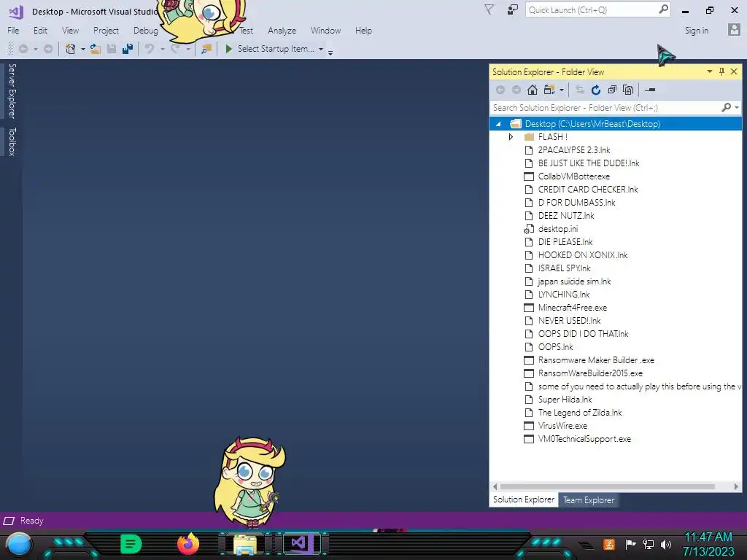
Task: Open the Server Explorer side tab
Action: 12,91
